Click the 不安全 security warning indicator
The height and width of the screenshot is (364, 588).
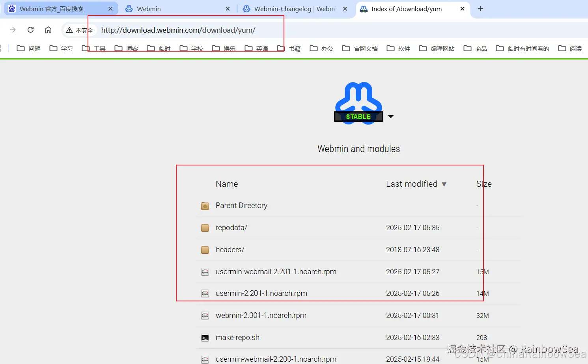79,30
